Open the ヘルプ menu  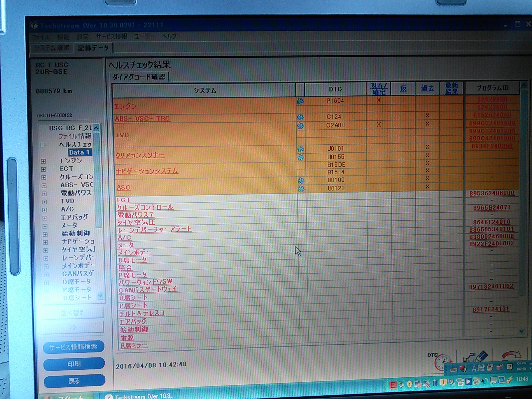click(x=169, y=36)
